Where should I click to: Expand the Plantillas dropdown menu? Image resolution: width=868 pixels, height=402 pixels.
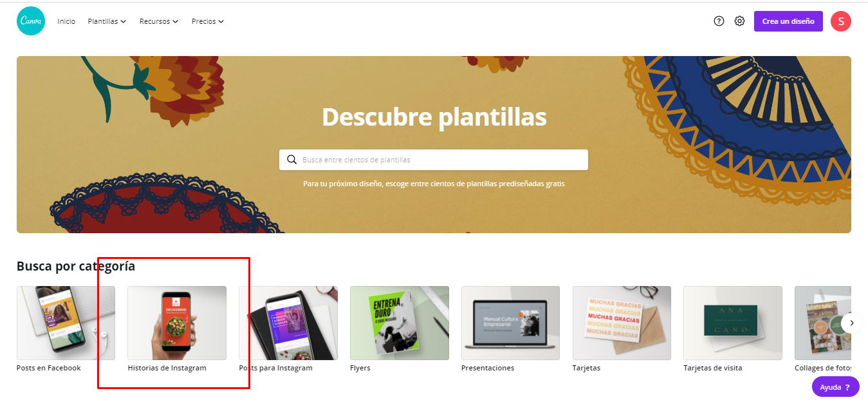107,21
